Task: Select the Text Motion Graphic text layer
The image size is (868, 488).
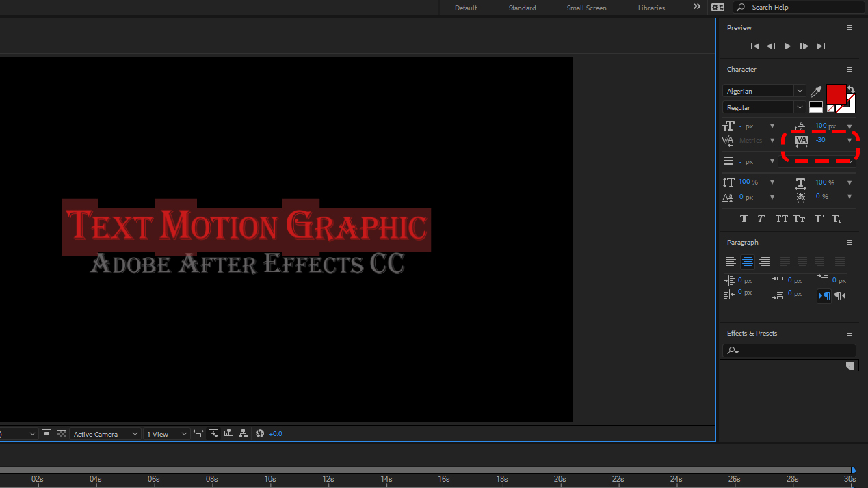Action: (x=246, y=226)
